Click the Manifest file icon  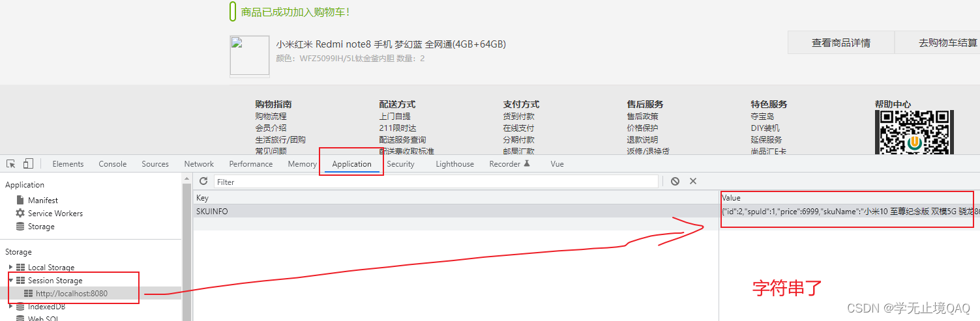[x=20, y=200]
